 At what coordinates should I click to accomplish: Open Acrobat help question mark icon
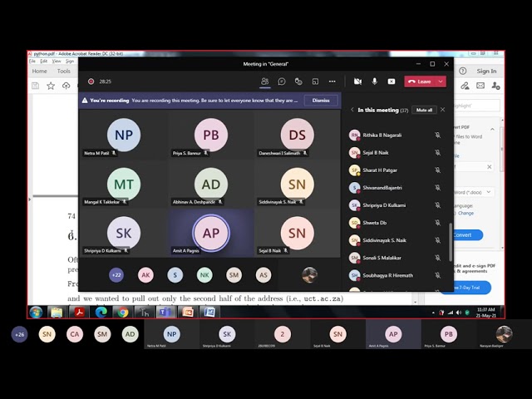(x=462, y=71)
